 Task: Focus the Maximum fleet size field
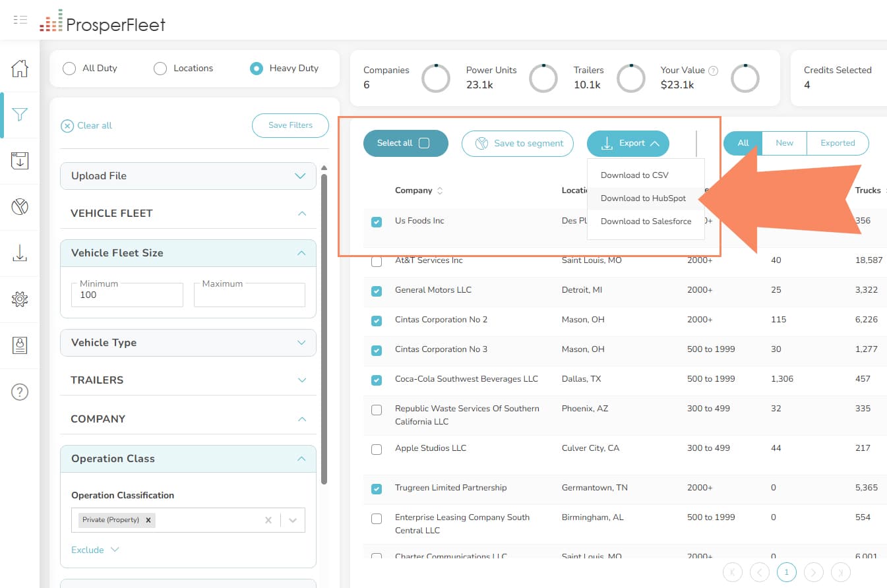coord(249,295)
